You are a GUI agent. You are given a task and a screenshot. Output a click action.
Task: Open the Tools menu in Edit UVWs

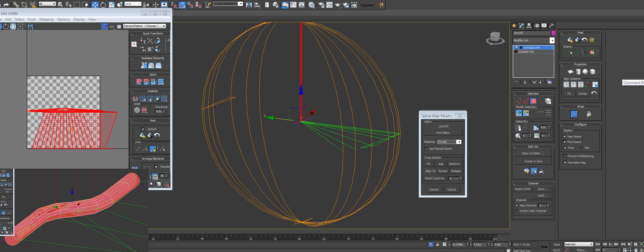[32, 19]
